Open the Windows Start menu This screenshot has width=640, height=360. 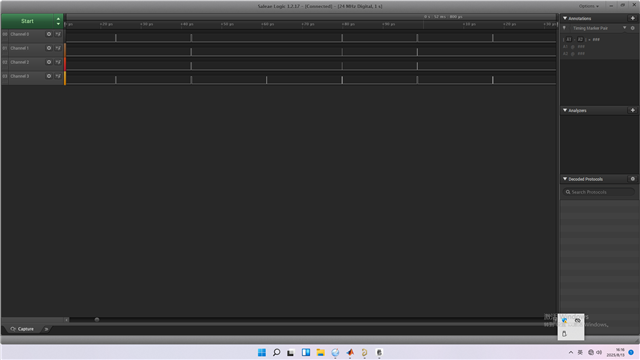point(262,352)
